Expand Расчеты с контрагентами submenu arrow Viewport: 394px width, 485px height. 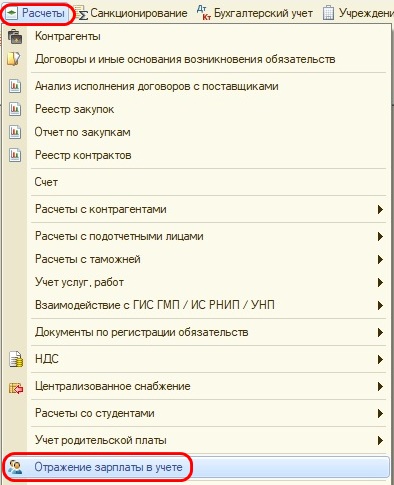click(380, 209)
